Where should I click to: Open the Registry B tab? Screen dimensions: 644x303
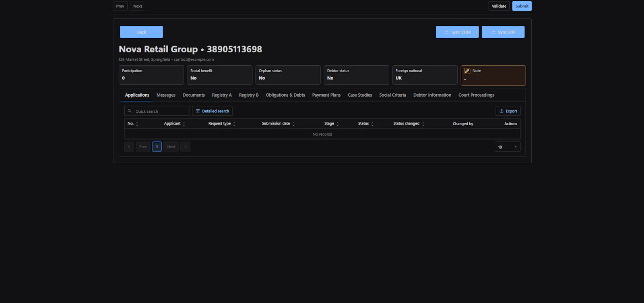(249, 95)
